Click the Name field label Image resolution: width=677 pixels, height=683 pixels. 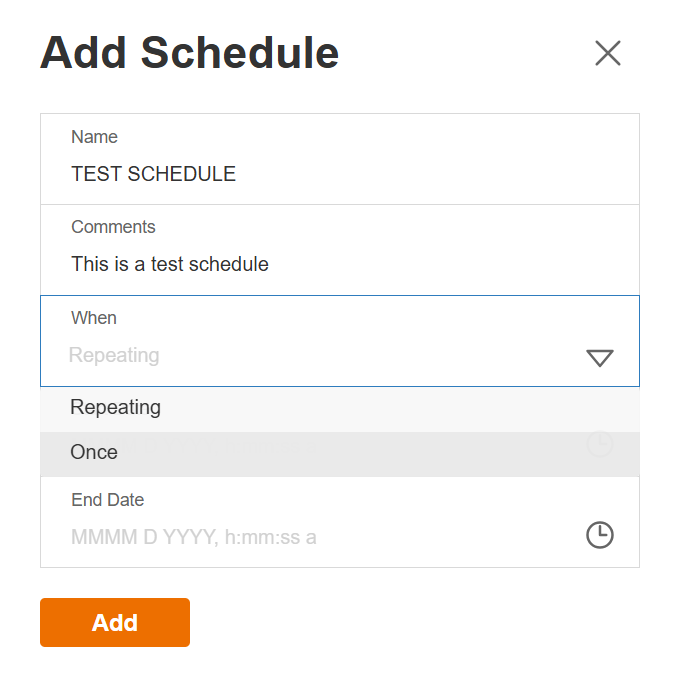point(94,137)
